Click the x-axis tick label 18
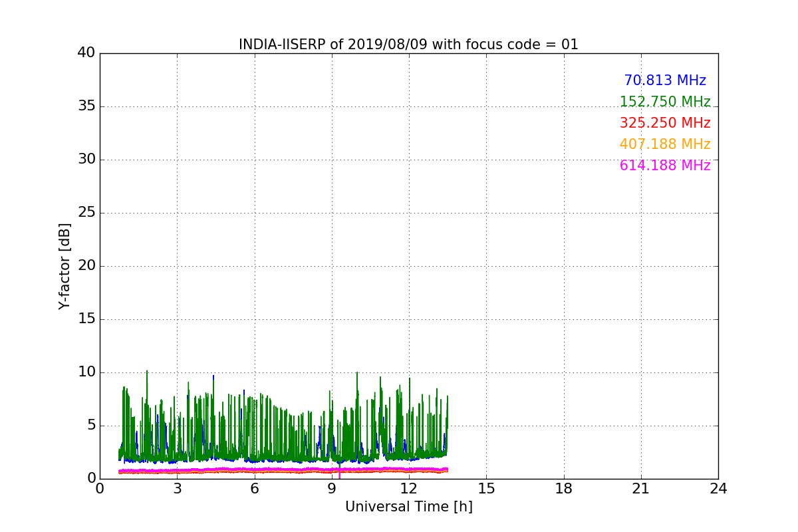The height and width of the screenshot is (532, 798). [564, 488]
